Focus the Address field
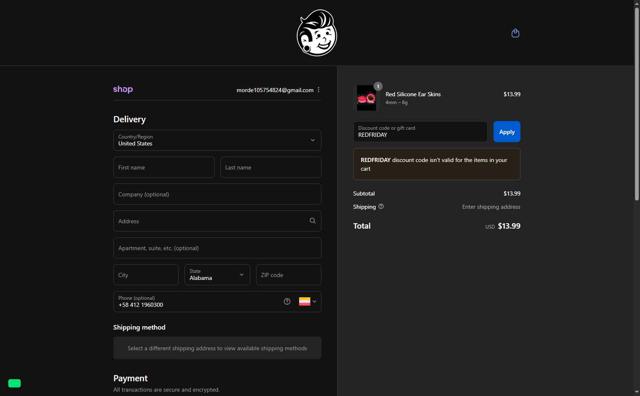 [x=217, y=221]
